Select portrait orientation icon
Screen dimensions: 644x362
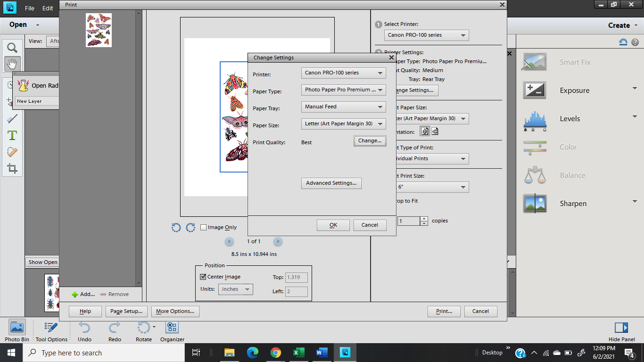(425, 132)
